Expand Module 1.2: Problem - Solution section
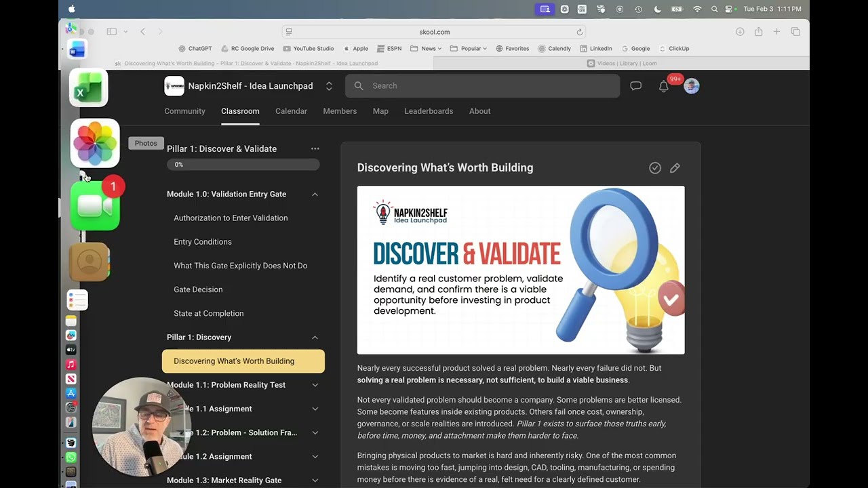Viewport: 868px width, 488px height. [x=315, y=432]
